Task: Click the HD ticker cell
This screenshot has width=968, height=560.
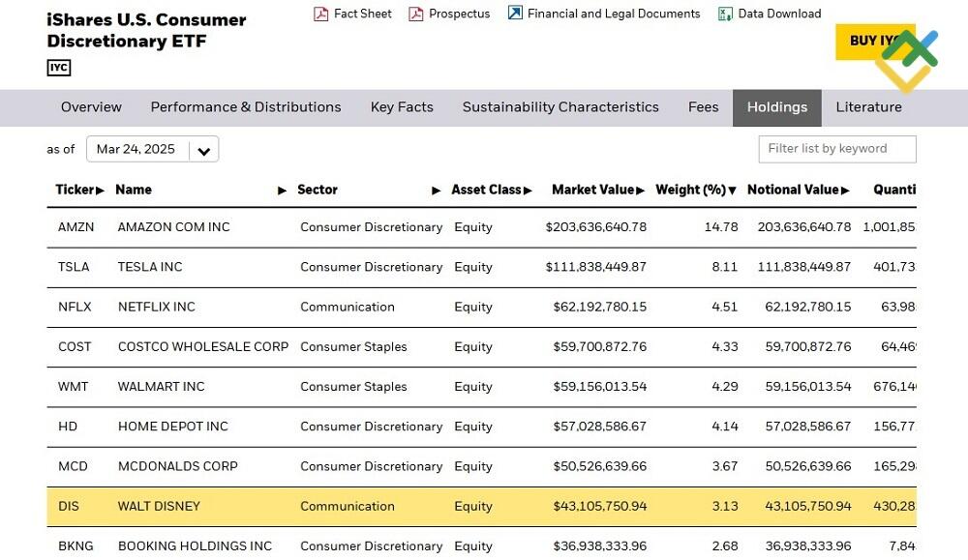Action: click(x=68, y=427)
